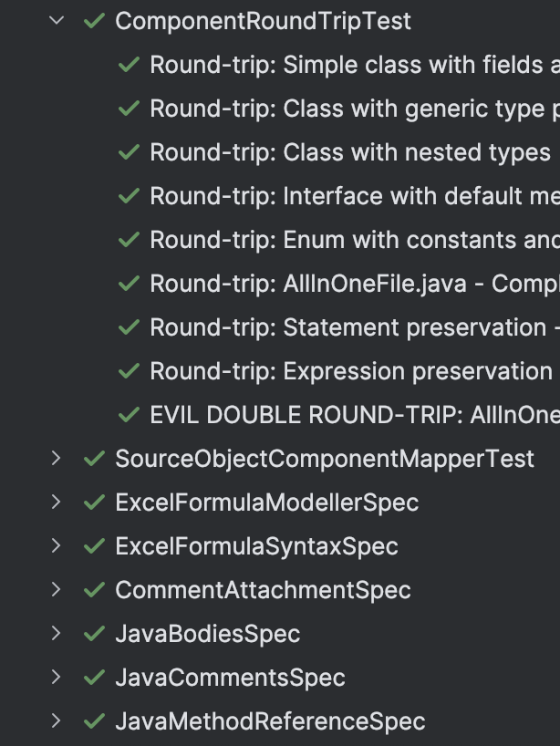Click passed icon next to JavaMethodReferenceSpec

tap(93, 721)
